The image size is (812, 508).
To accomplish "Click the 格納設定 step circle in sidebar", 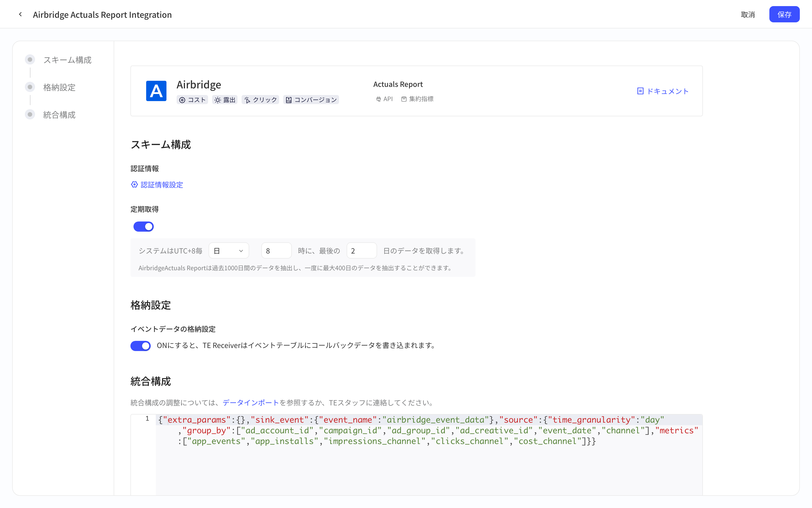I will point(30,87).
